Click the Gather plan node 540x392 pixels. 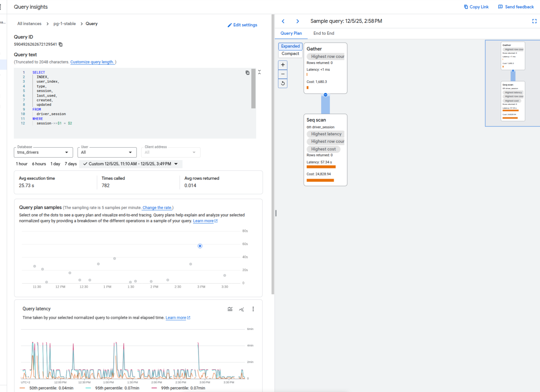(325, 68)
